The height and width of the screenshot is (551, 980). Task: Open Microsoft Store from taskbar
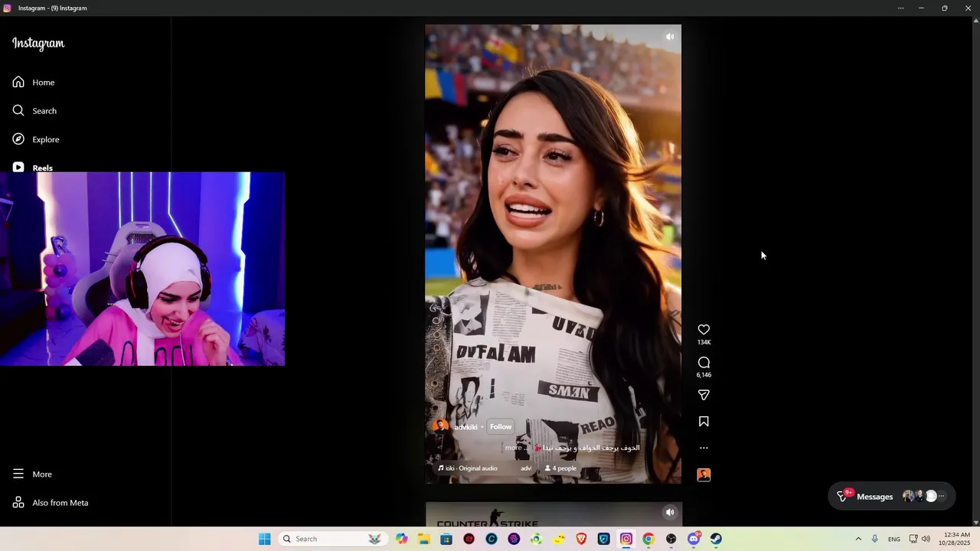[446, 539]
